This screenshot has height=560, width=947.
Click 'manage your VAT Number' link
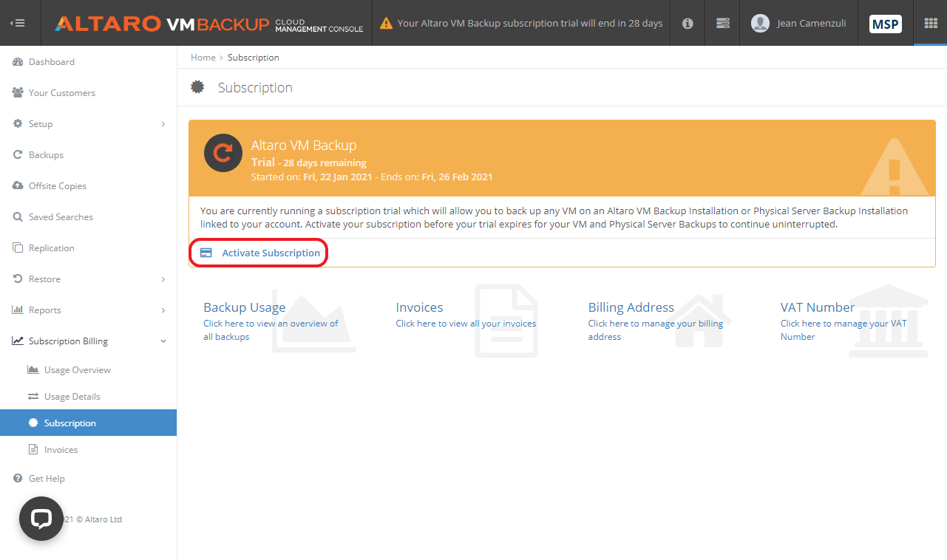pyautogui.click(x=844, y=330)
